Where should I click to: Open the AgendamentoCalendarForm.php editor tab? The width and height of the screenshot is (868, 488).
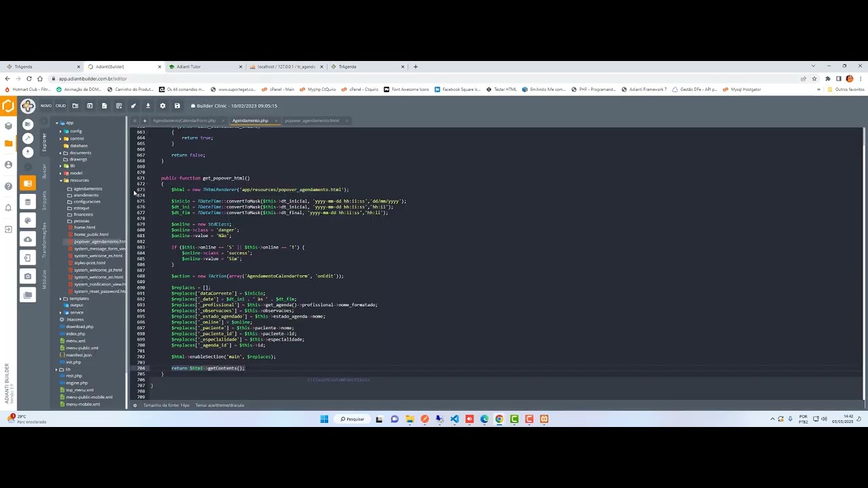[184, 121]
